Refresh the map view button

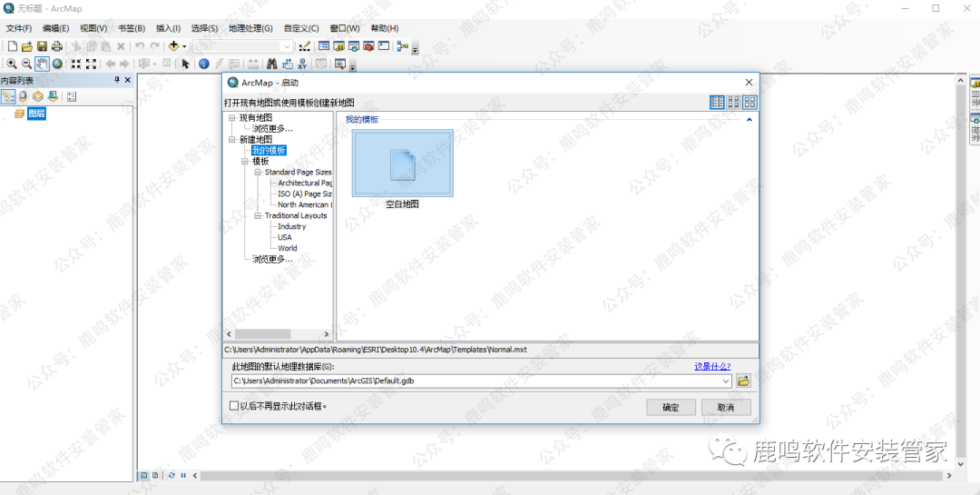click(171, 476)
